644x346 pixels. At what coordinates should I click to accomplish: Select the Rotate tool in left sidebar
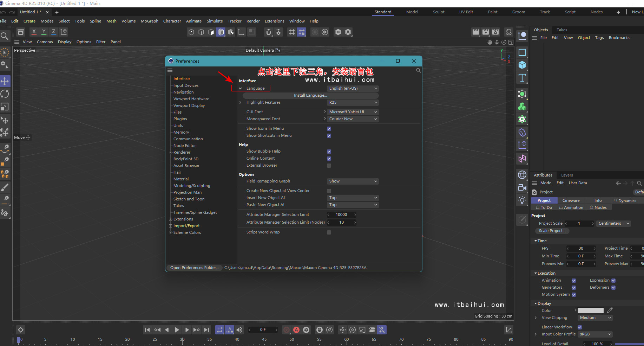click(x=5, y=94)
